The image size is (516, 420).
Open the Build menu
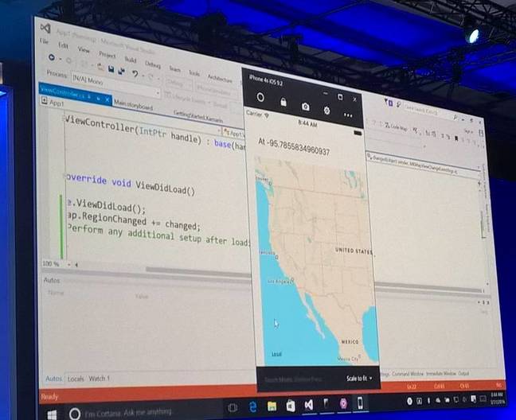pyautogui.click(x=131, y=60)
